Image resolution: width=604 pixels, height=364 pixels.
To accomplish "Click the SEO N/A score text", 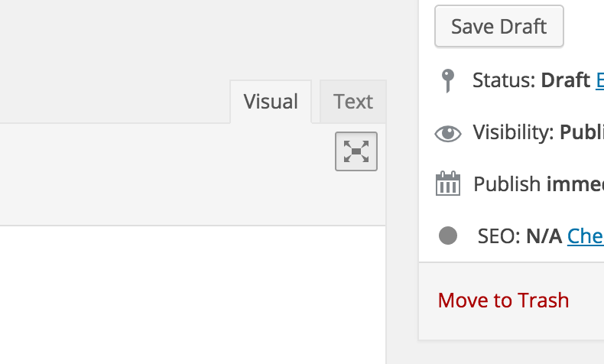I will [x=544, y=236].
